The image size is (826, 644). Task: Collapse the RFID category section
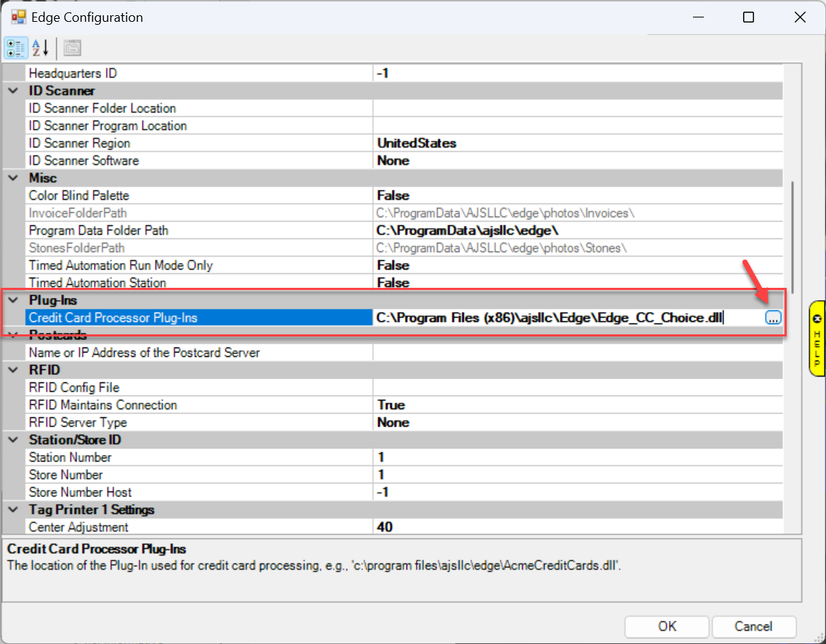(13, 370)
